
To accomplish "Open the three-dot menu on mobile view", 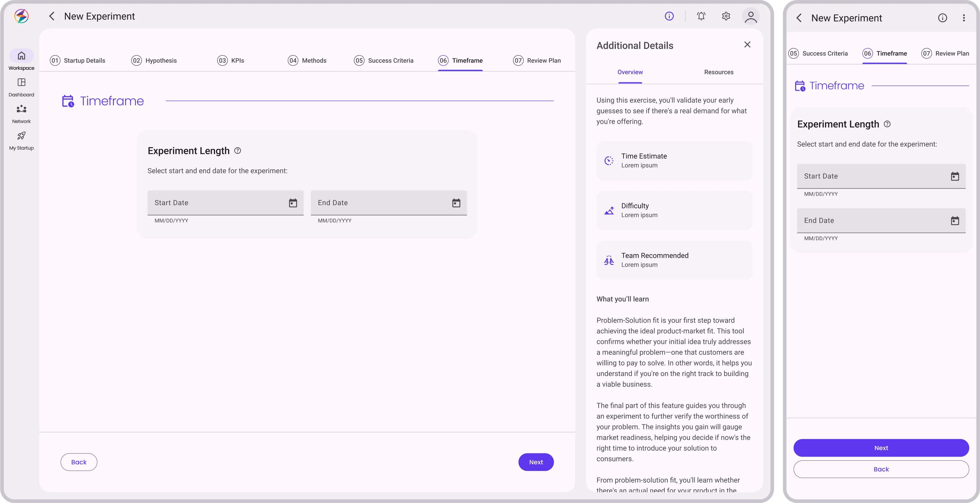I will click(x=964, y=17).
